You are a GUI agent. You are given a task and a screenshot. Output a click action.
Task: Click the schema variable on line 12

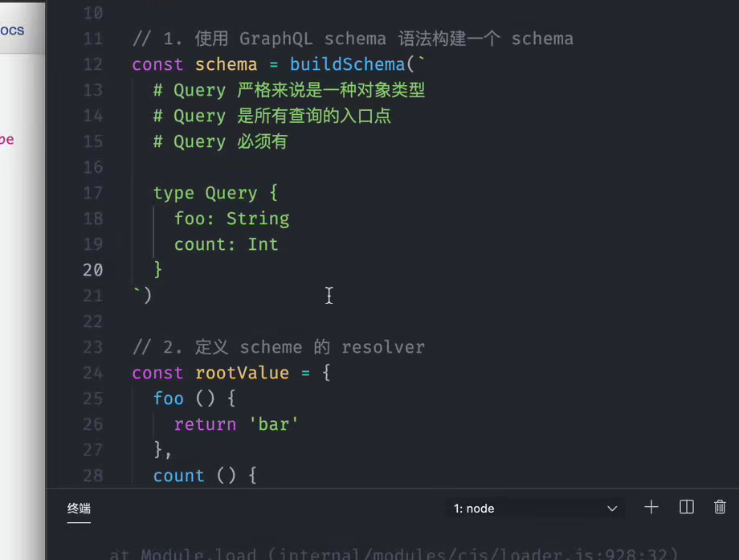coord(226,64)
